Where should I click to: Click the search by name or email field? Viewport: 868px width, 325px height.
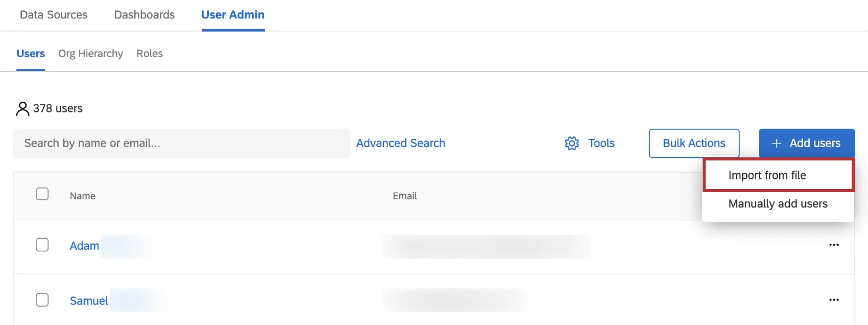coord(181,143)
